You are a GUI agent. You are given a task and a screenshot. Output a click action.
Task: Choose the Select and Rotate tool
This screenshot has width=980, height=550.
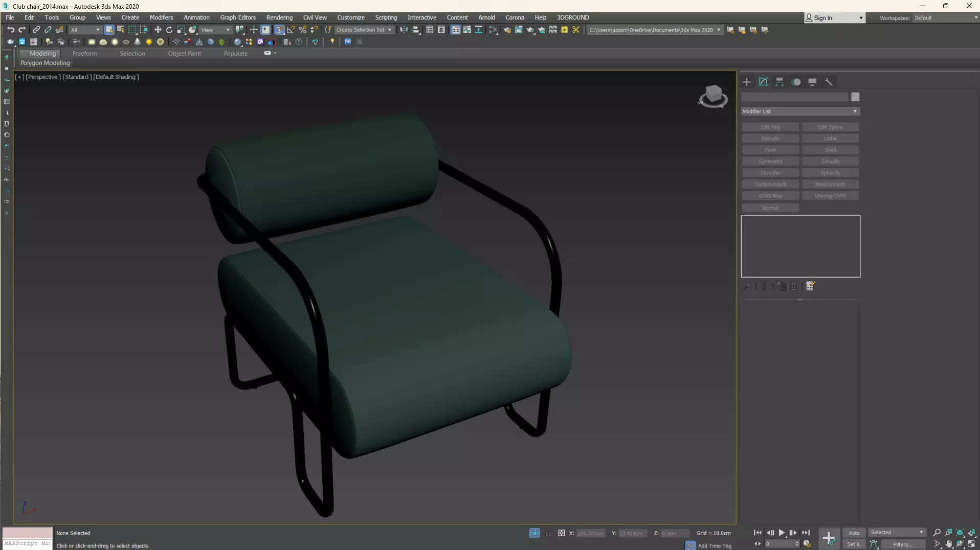[x=169, y=30]
